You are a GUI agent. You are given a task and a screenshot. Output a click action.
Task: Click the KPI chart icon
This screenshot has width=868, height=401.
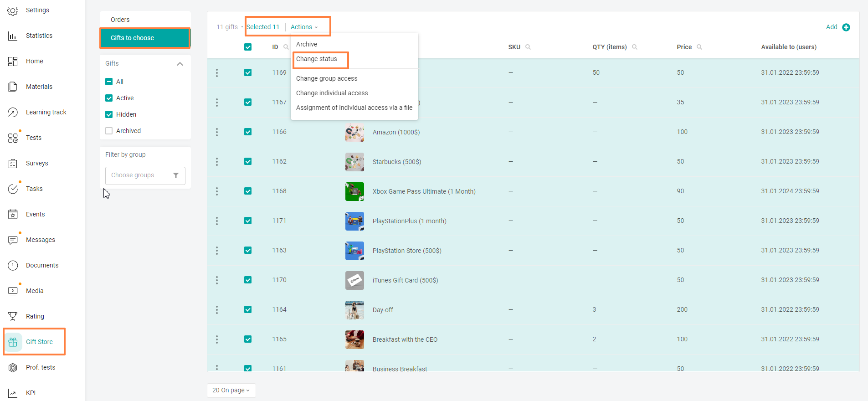pyautogui.click(x=13, y=393)
